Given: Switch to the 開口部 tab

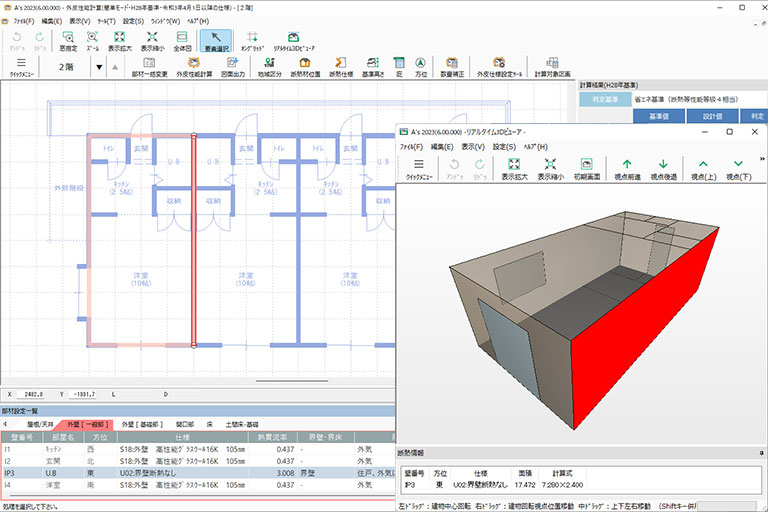Looking at the screenshot, I should pos(185,424).
